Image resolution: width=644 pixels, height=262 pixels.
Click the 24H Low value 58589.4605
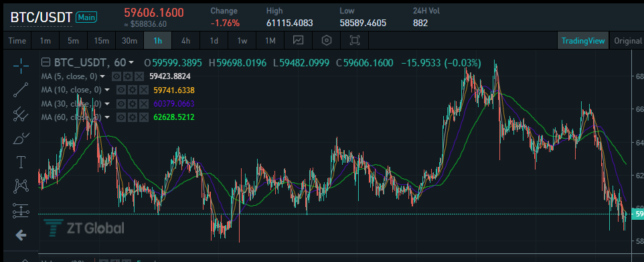[x=363, y=23]
